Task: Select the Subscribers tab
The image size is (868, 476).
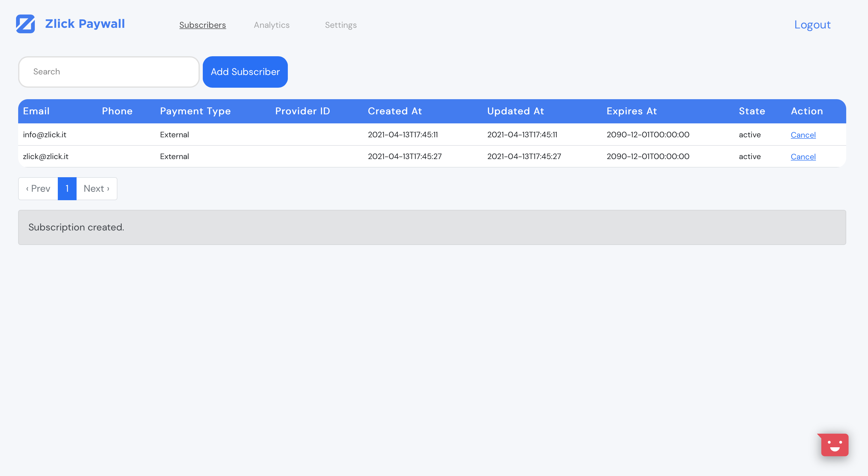Action: click(202, 25)
